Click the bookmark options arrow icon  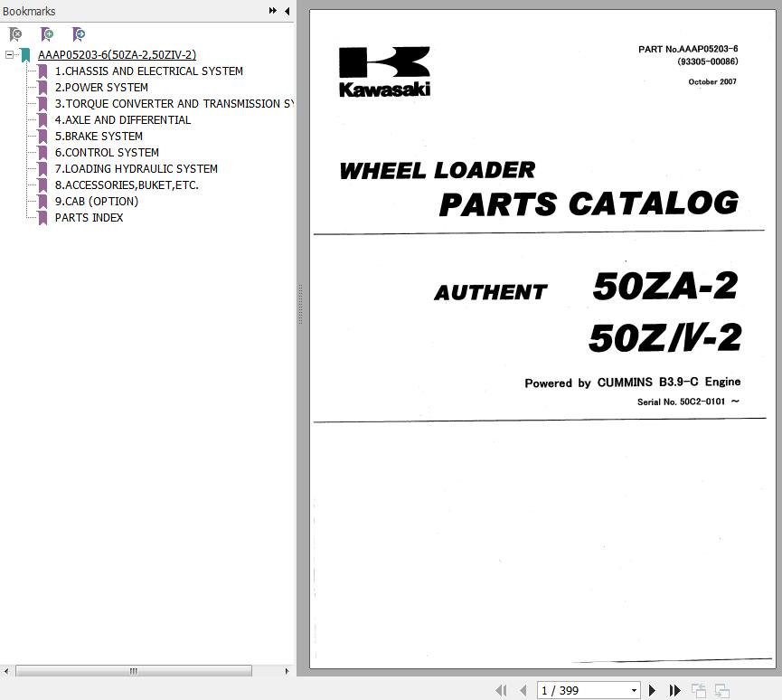point(79,34)
